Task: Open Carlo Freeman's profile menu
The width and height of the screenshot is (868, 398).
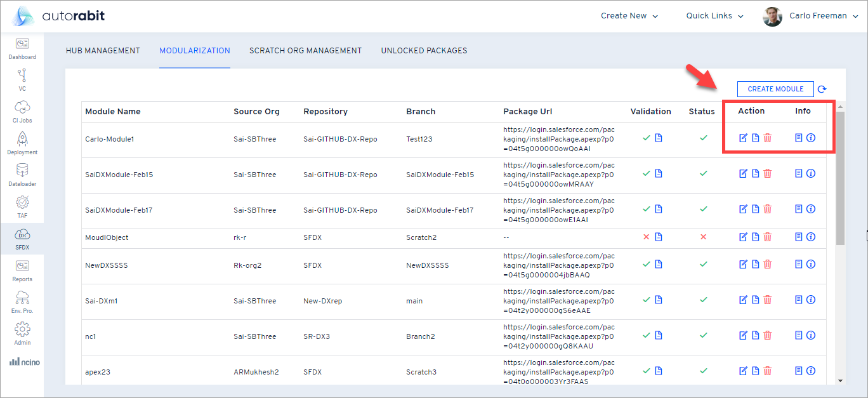Action: [817, 15]
